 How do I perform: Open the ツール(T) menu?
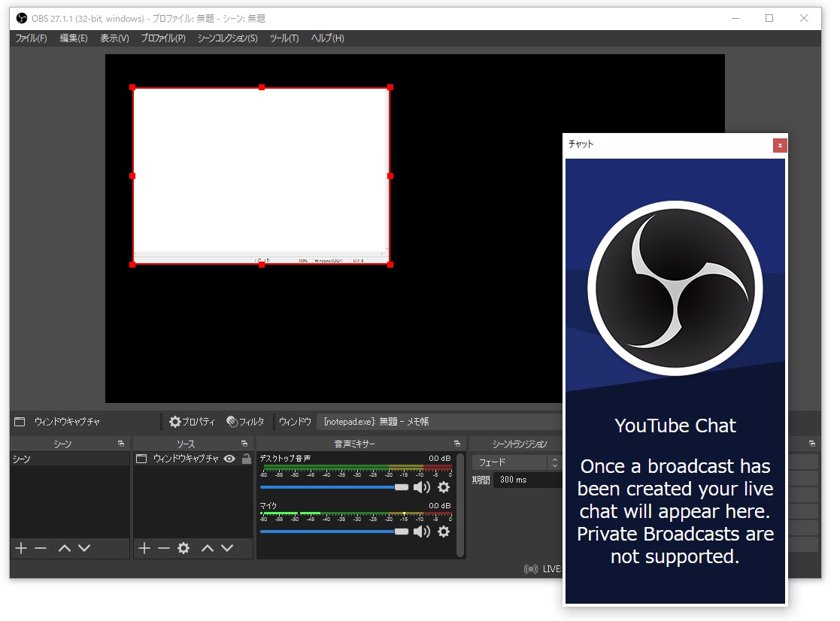(284, 38)
